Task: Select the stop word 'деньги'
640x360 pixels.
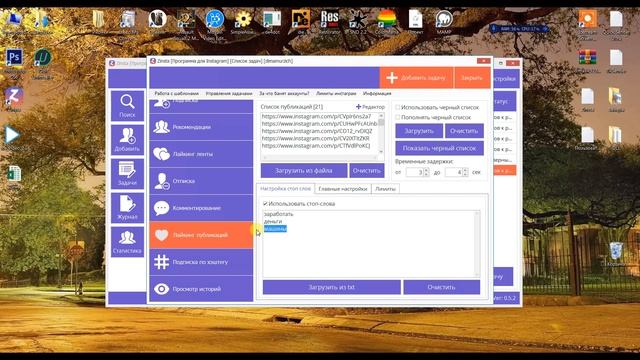Action: pyautogui.click(x=273, y=221)
